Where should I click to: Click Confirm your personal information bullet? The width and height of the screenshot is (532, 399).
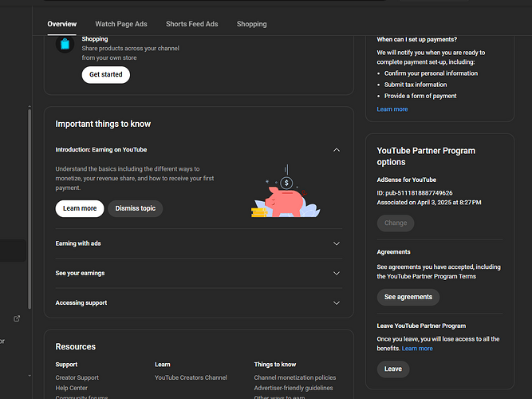(431, 73)
